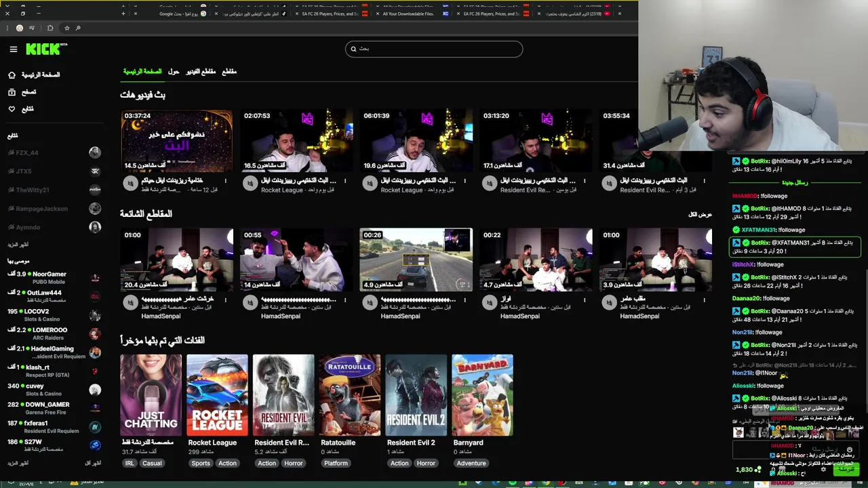Click the magnifier icon in the search box
The image size is (868, 488).
353,49
